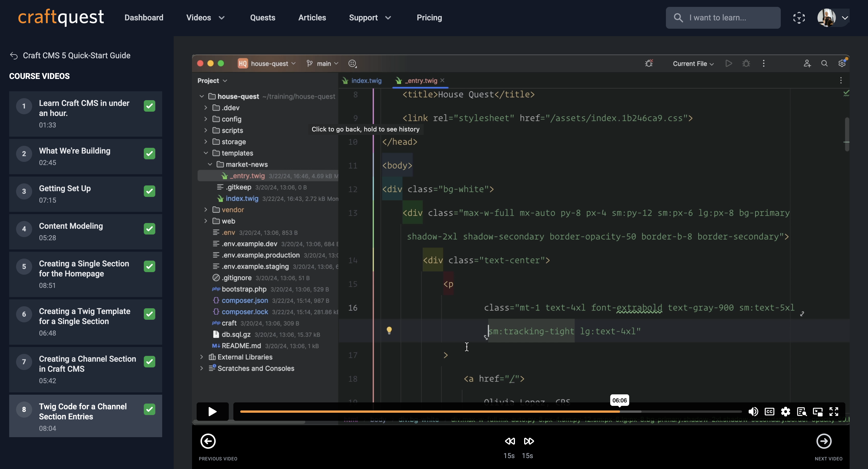Go back to Craft CMS 5 Quick-Start Guide
This screenshot has width=868, height=469.
[76, 55]
